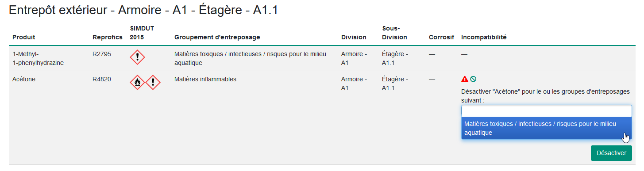Click the exclamation hazard icon for 1-Methyl-1-phenylhydrazine
This screenshot has height=171, width=644.
[137, 57]
